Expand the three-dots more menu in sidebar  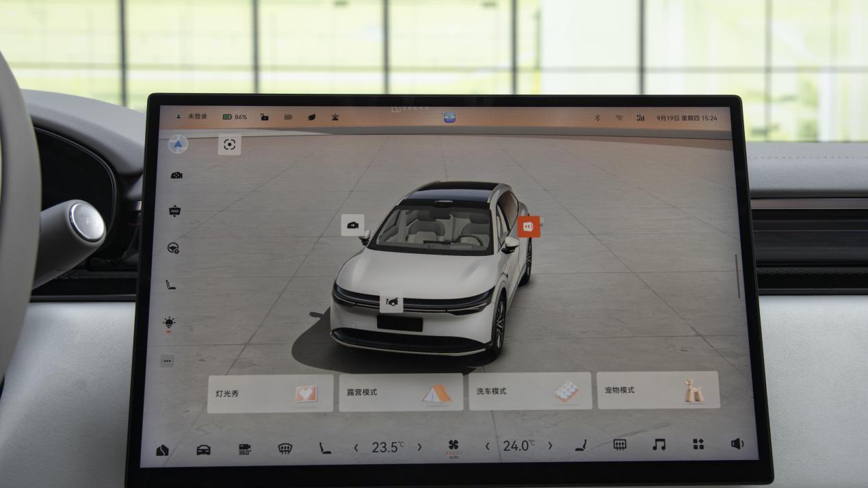(x=168, y=361)
